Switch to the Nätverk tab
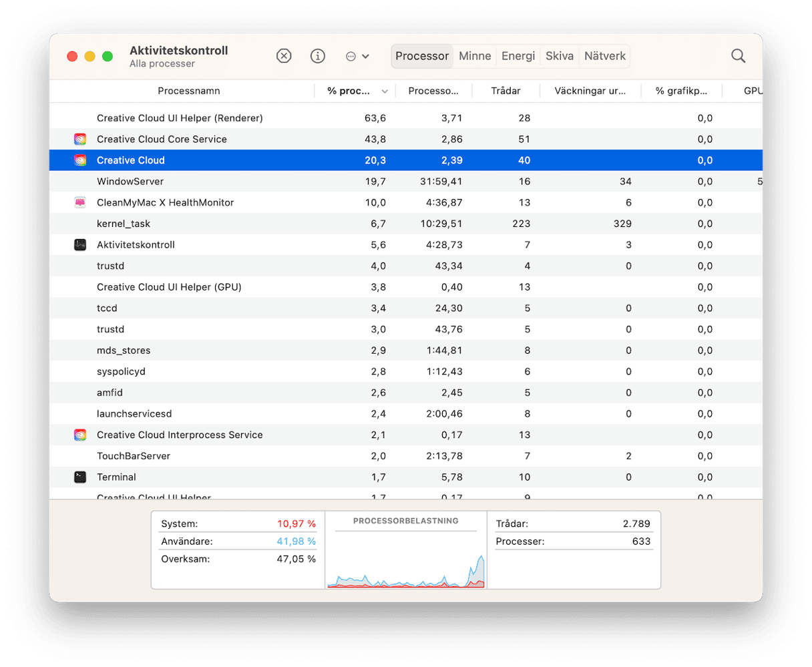812x667 pixels. coord(605,56)
